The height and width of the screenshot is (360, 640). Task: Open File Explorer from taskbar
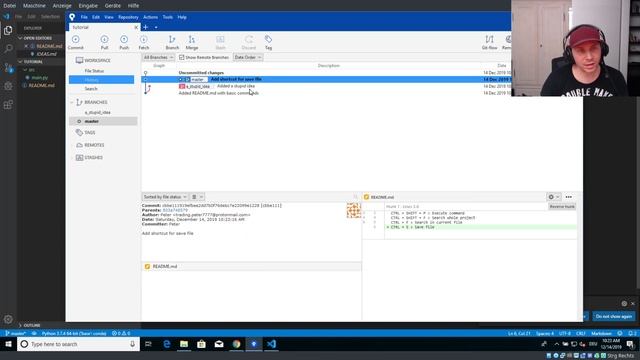(184, 344)
